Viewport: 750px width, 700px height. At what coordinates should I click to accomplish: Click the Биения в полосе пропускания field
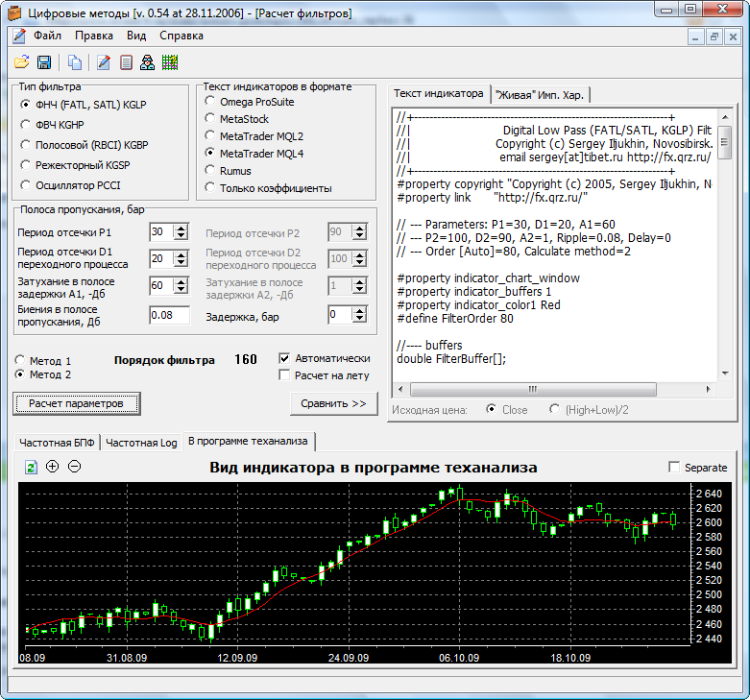click(169, 315)
